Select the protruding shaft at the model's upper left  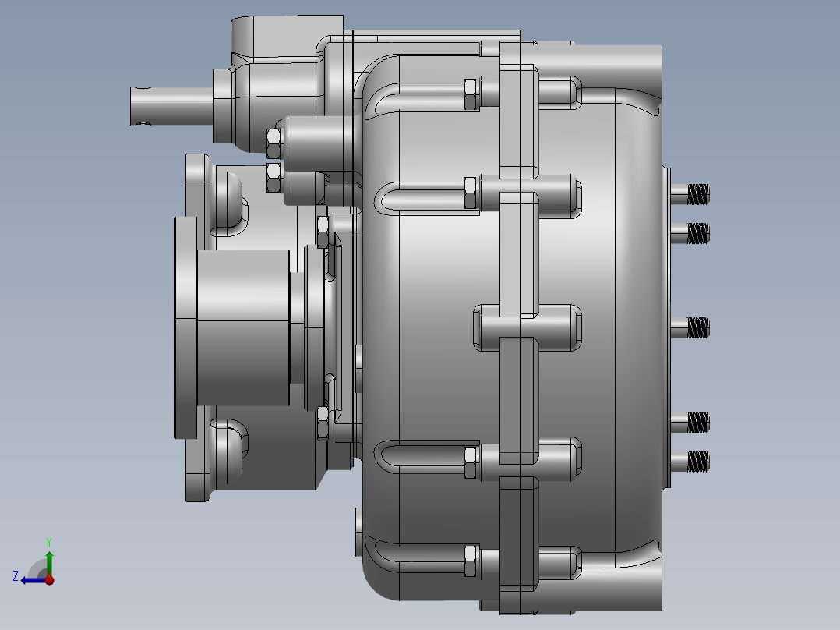pyautogui.click(x=171, y=106)
